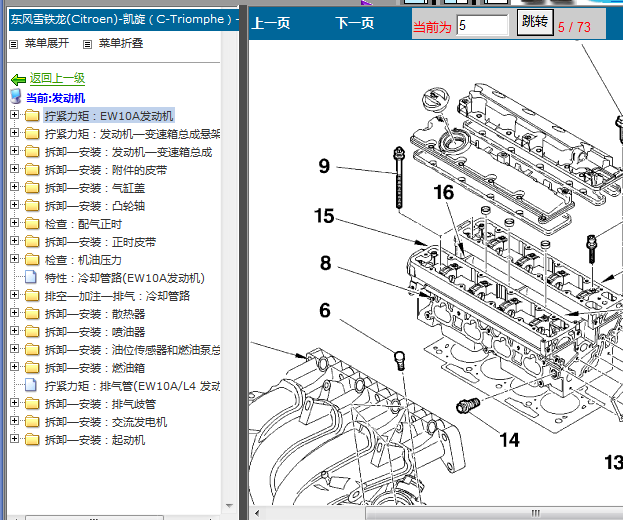The width and height of the screenshot is (623, 520).
Task: Click folder icon of 拆卸—安装：交流发电机
Action: click(32, 421)
